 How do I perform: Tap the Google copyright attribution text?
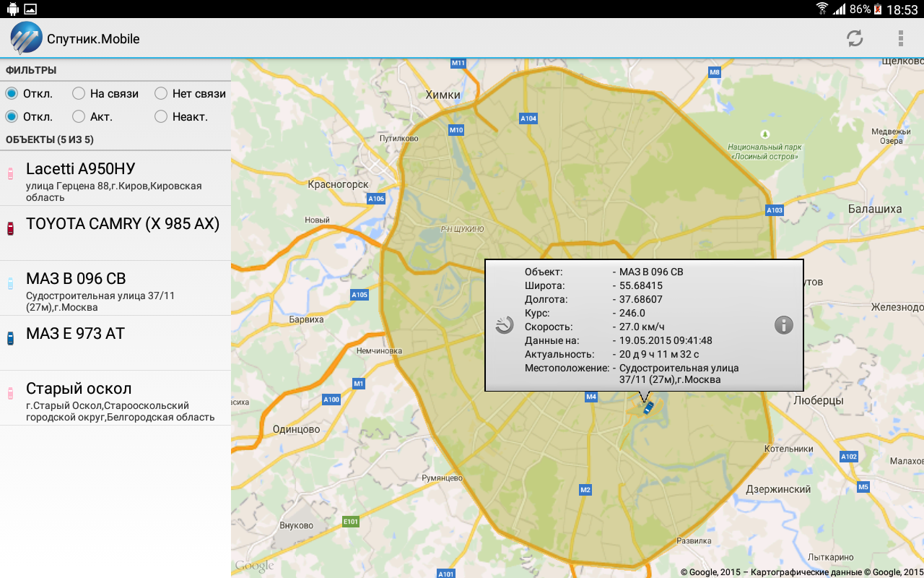pos(801,572)
